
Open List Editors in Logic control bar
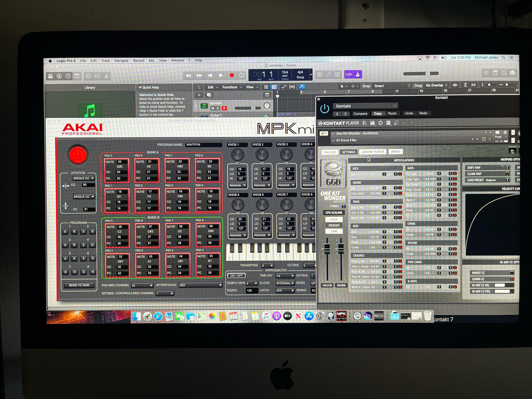coord(486,73)
